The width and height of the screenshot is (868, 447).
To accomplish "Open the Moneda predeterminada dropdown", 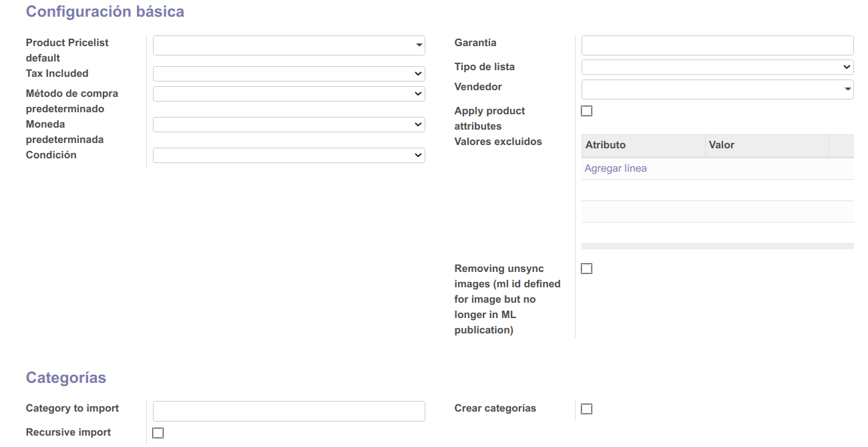I will point(288,124).
